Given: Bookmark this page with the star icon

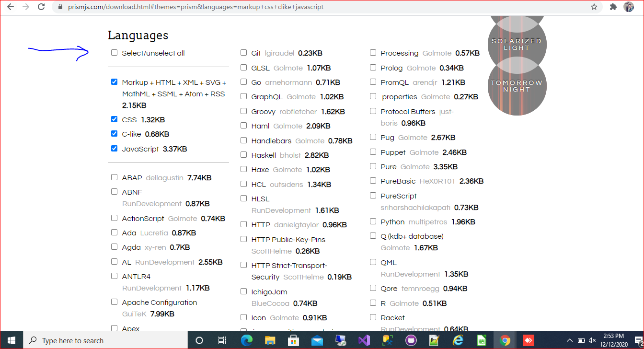Looking at the screenshot, I should click(594, 7).
